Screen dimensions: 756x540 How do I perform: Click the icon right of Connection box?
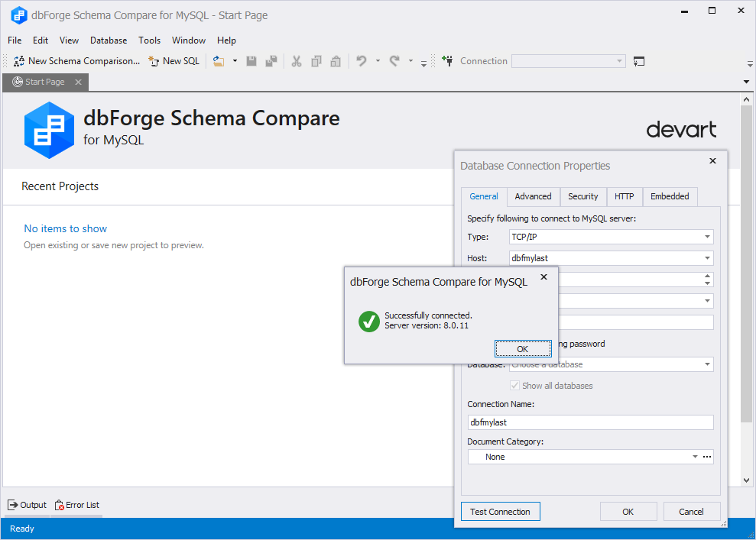click(x=639, y=61)
